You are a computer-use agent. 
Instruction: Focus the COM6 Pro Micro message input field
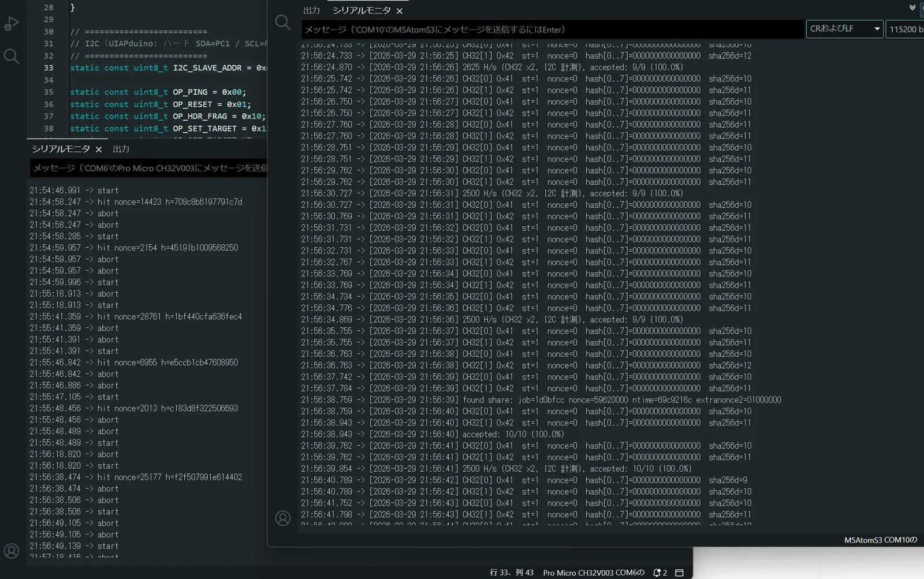tap(149, 168)
